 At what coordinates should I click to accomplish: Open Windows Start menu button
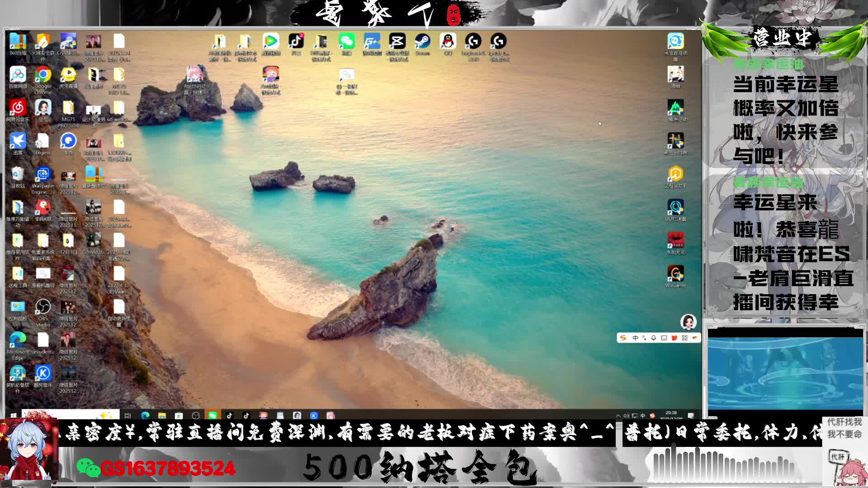point(13,415)
